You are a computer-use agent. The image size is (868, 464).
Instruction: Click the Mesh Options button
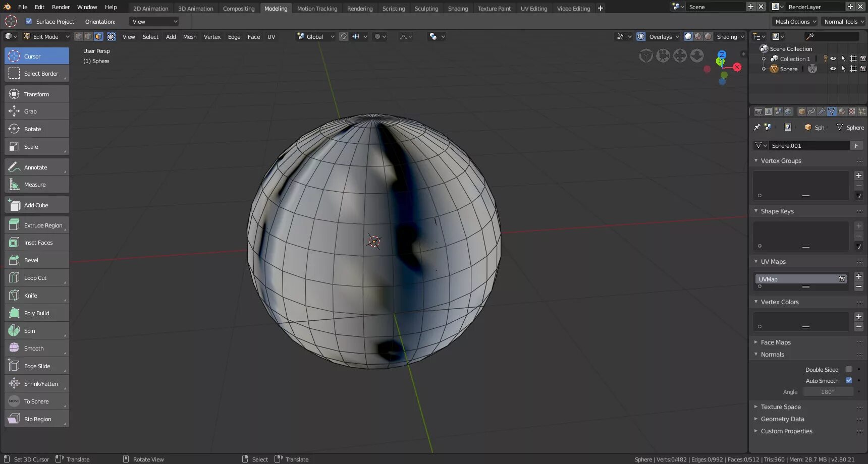(x=795, y=22)
